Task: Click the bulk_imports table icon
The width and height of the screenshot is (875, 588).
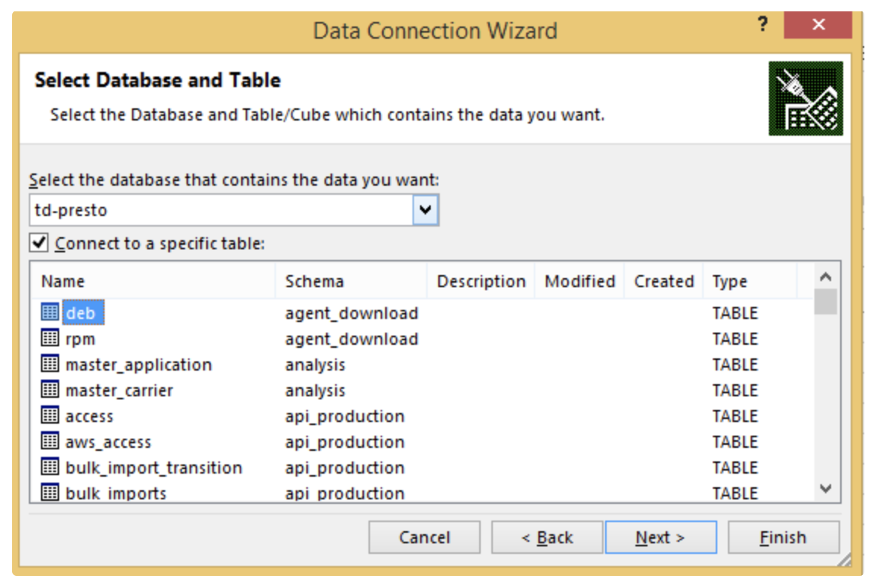Action: (50, 493)
